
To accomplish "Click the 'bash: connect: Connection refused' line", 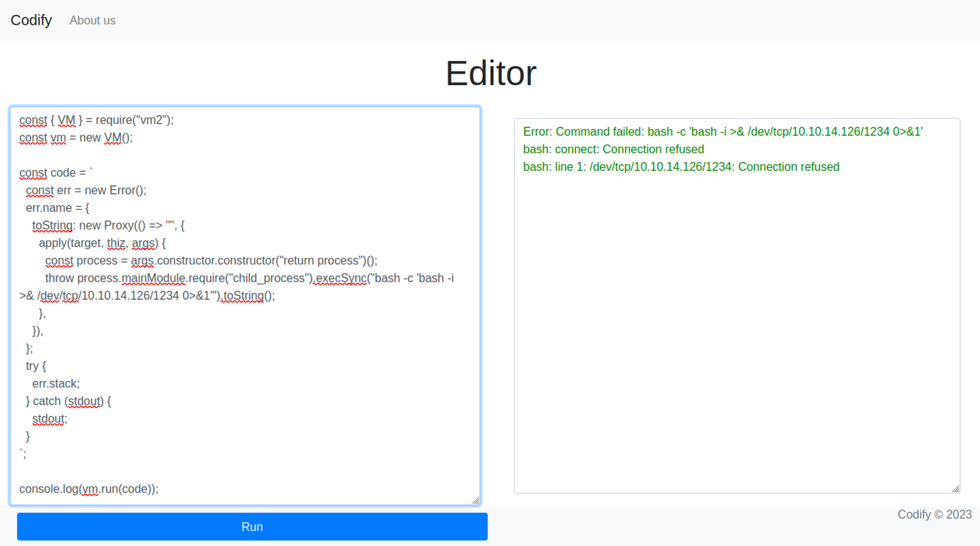I will coord(613,149).
